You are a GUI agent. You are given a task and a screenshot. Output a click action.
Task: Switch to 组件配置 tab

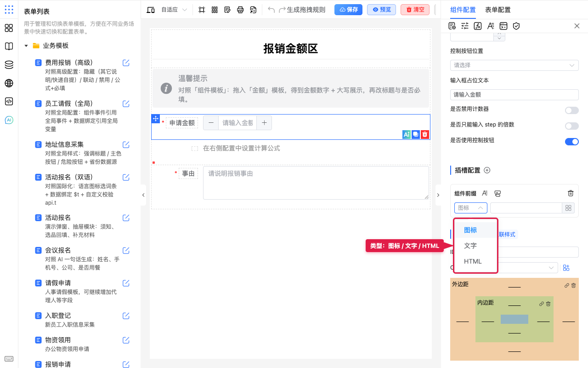coord(463,10)
